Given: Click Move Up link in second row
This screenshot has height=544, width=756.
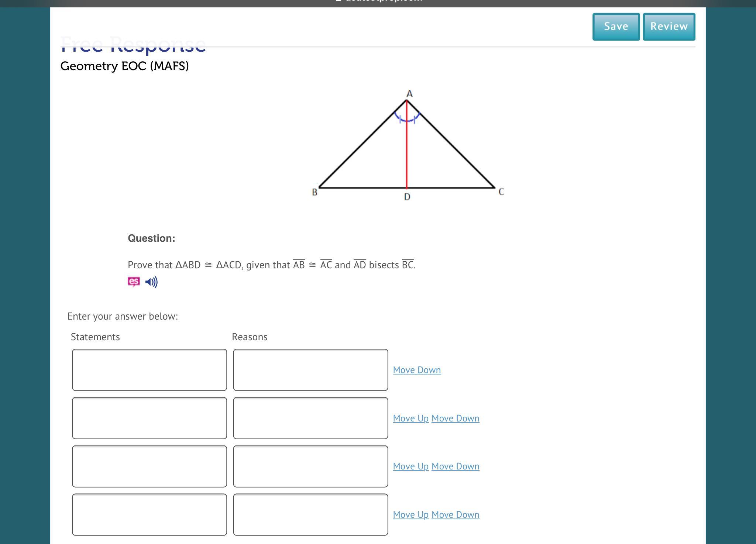Looking at the screenshot, I should tap(410, 418).
